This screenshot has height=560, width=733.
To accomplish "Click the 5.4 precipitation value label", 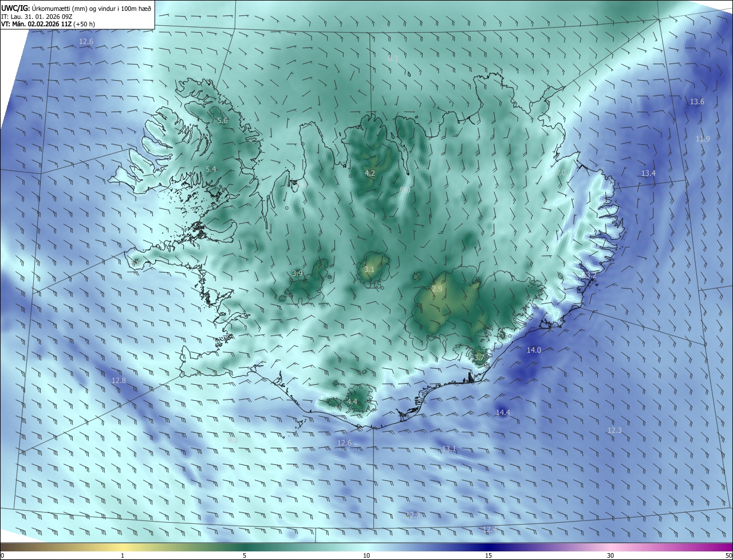I will click(211, 169).
